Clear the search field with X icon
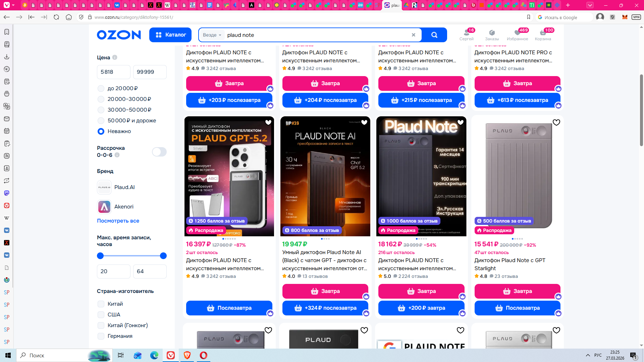This screenshot has height=362, width=644. (413, 35)
